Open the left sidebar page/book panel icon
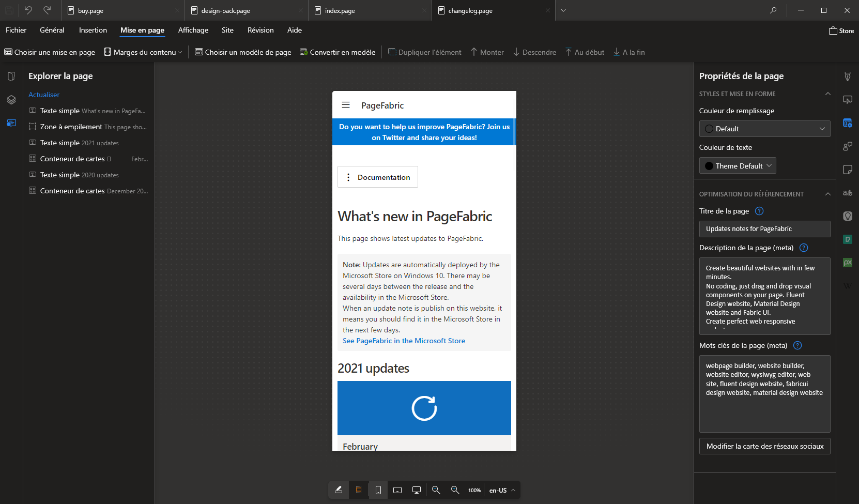Image resolution: width=859 pixels, height=504 pixels. click(11, 77)
